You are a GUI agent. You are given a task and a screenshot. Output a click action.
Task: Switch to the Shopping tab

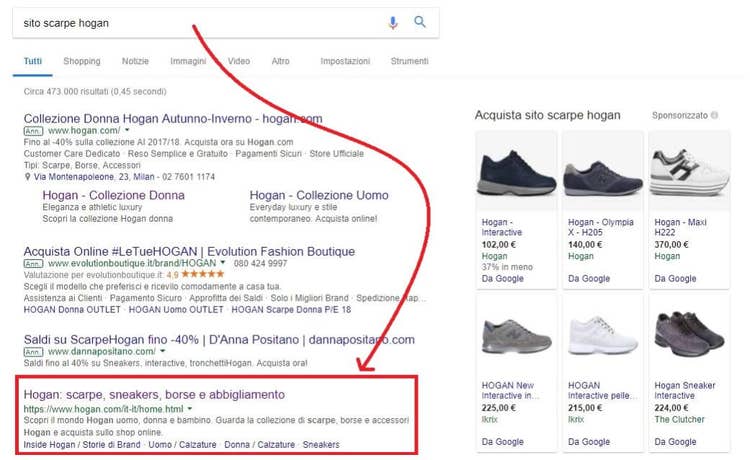[82, 61]
